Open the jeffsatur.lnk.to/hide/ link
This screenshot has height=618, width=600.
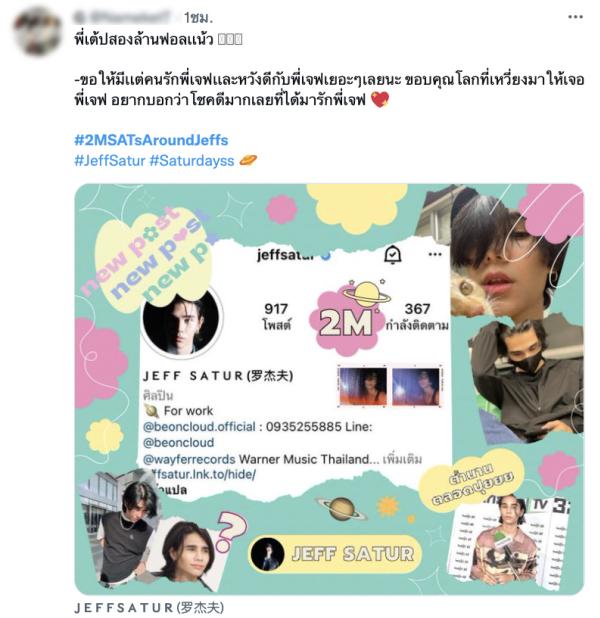pos(203,474)
